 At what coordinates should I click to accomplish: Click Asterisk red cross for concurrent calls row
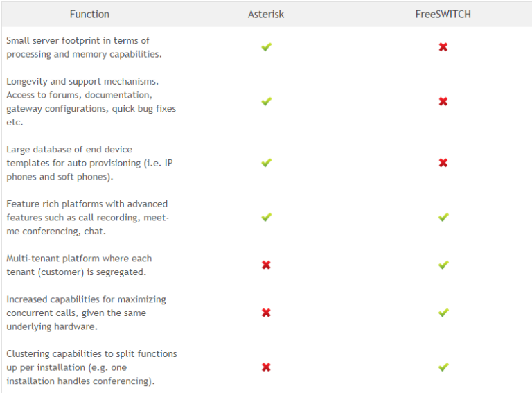266,313
